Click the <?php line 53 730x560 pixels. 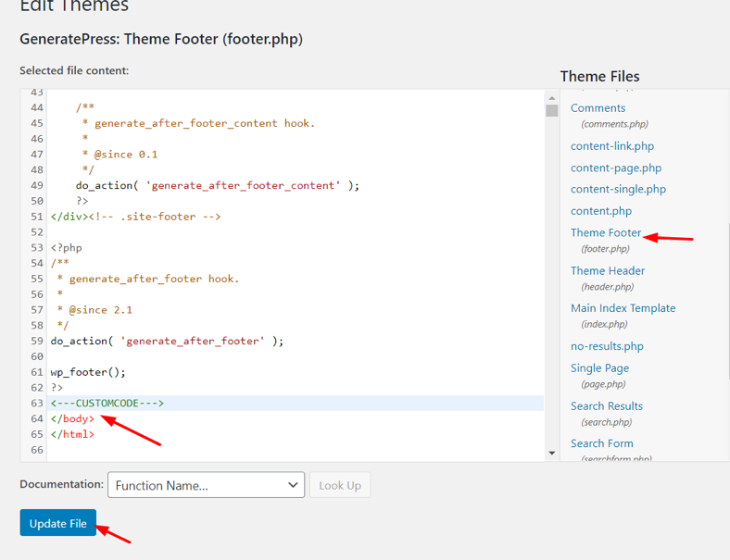(x=66, y=247)
